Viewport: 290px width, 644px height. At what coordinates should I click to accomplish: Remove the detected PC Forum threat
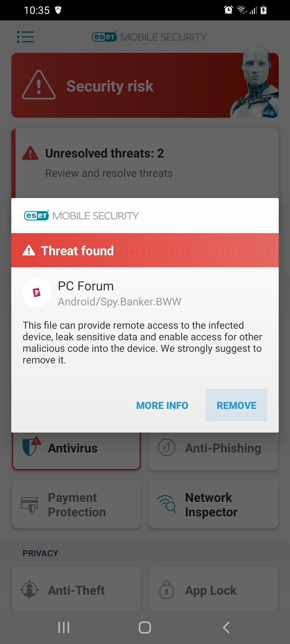236,405
